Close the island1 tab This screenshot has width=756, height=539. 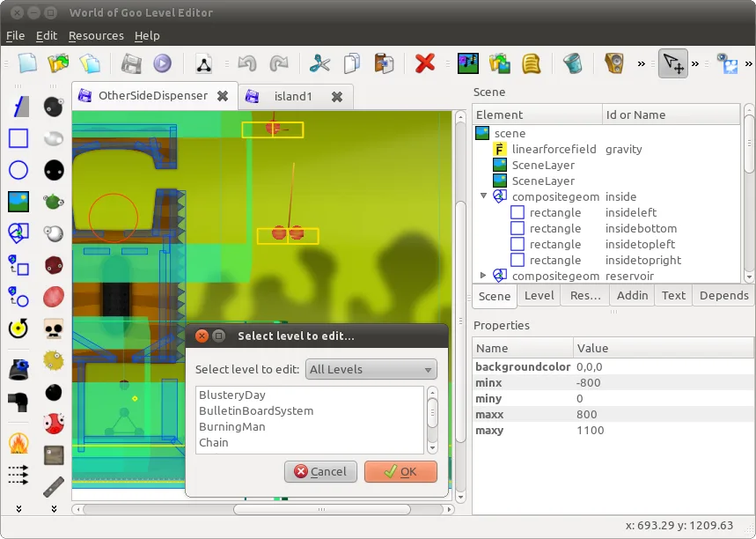337,97
